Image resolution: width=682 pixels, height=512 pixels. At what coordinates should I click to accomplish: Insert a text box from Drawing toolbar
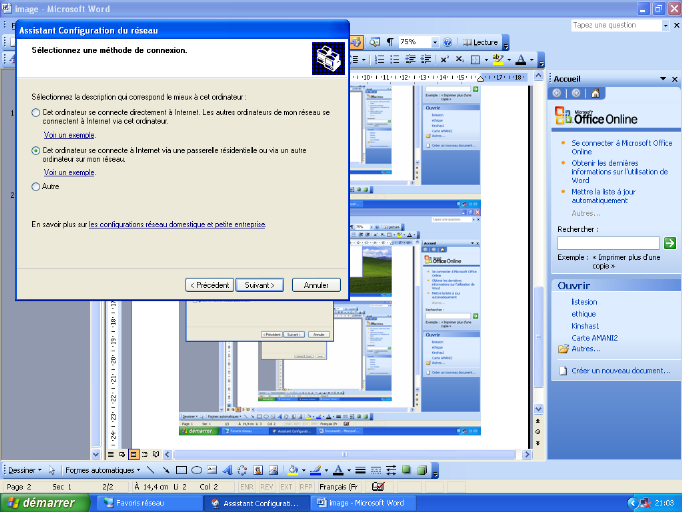pos(212,470)
